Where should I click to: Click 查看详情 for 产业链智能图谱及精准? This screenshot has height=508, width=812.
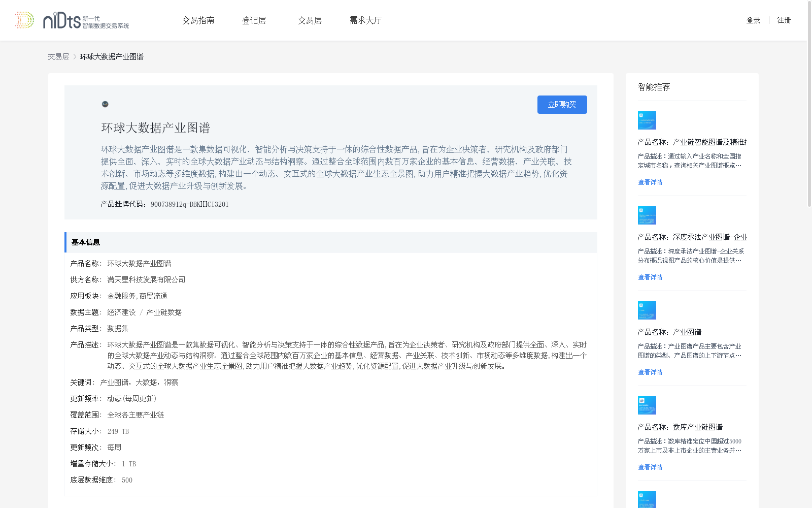(650, 182)
